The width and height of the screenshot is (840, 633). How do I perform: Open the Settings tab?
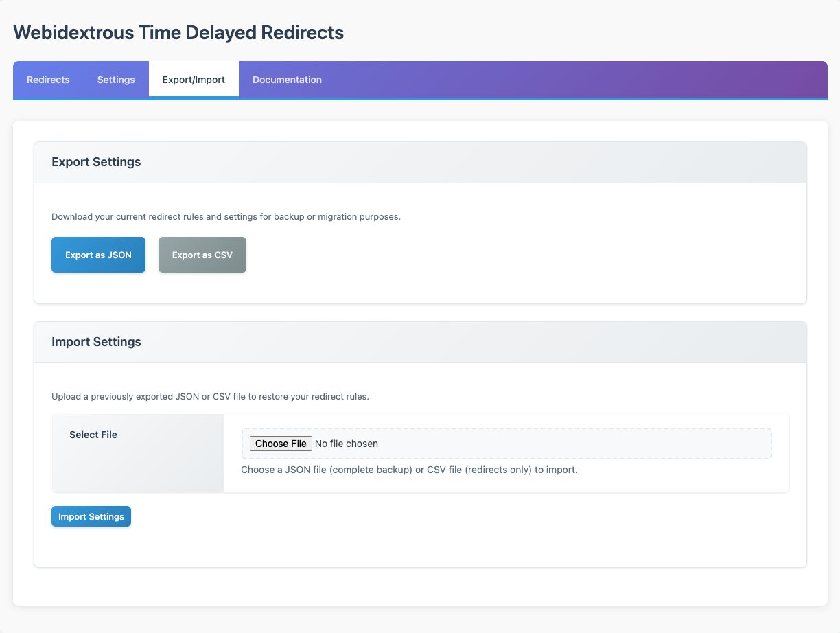coord(115,80)
